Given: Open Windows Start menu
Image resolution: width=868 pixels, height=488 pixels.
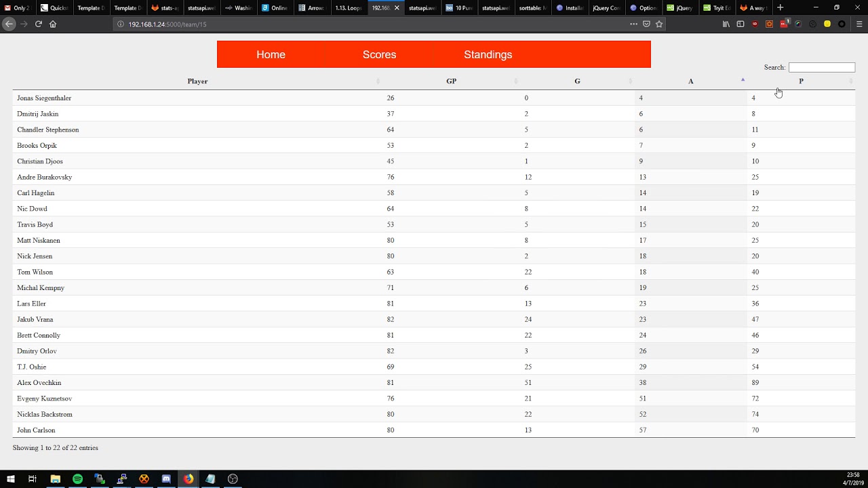Looking at the screenshot, I should pos(11,479).
